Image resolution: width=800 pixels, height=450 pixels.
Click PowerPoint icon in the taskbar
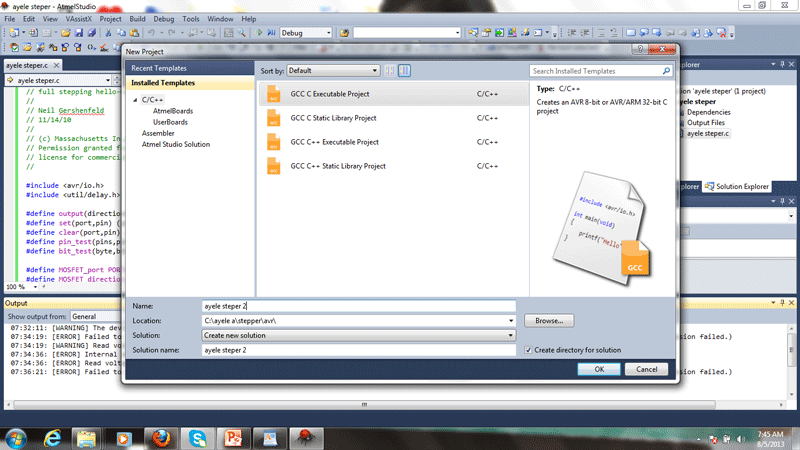tap(233, 438)
